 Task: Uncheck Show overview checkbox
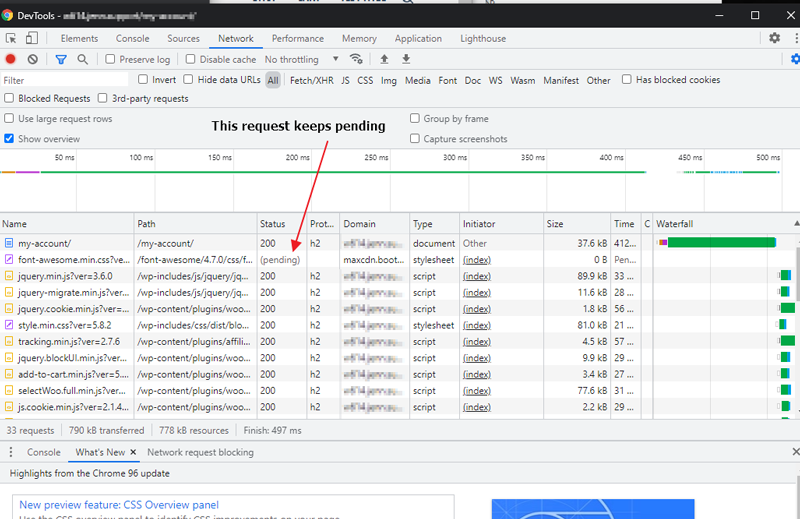(x=9, y=139)
